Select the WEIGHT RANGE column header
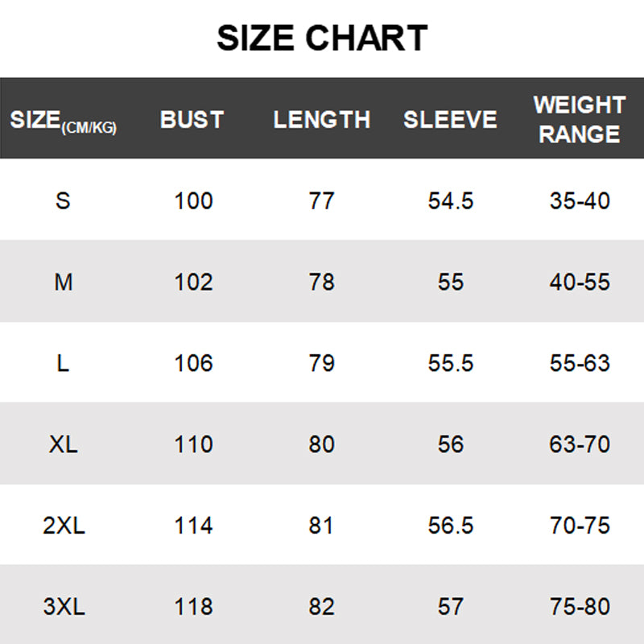 tap(579, 119)
